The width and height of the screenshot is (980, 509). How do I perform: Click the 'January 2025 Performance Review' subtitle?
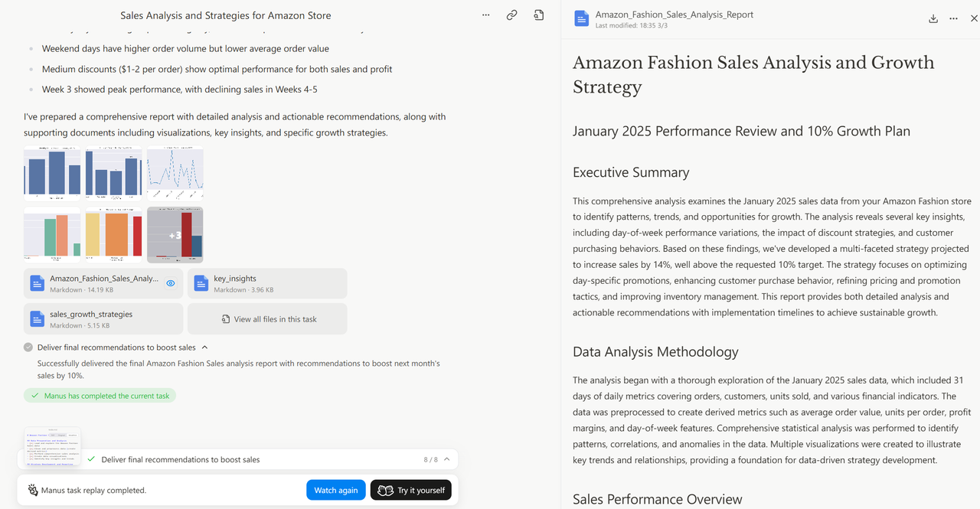(x=741, y=131)
